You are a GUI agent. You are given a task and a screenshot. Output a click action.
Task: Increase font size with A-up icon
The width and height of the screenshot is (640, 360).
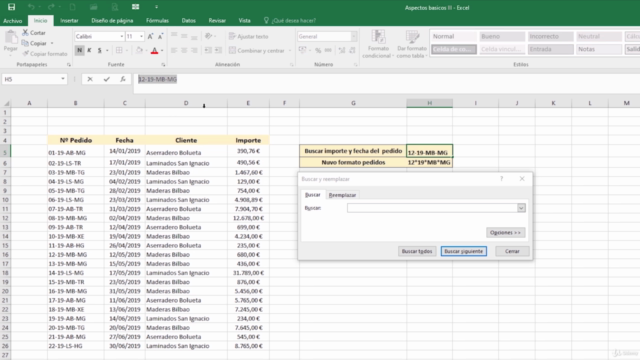[150, 36]
